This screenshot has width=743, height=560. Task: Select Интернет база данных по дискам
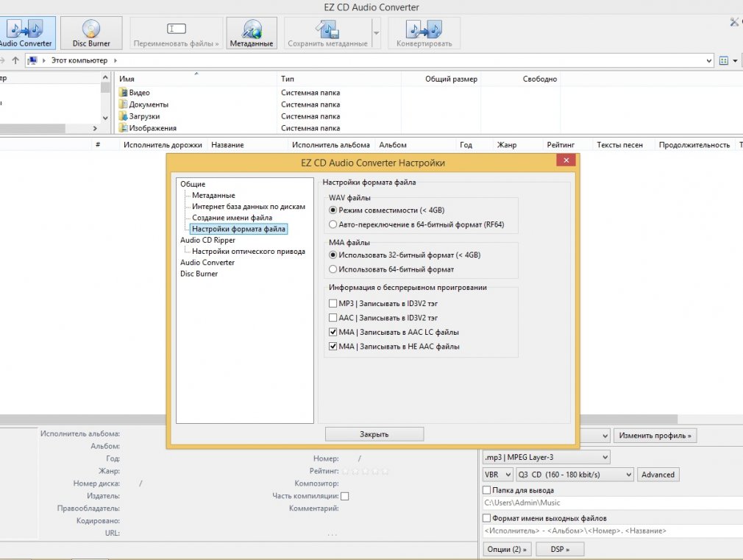[249, 207]
